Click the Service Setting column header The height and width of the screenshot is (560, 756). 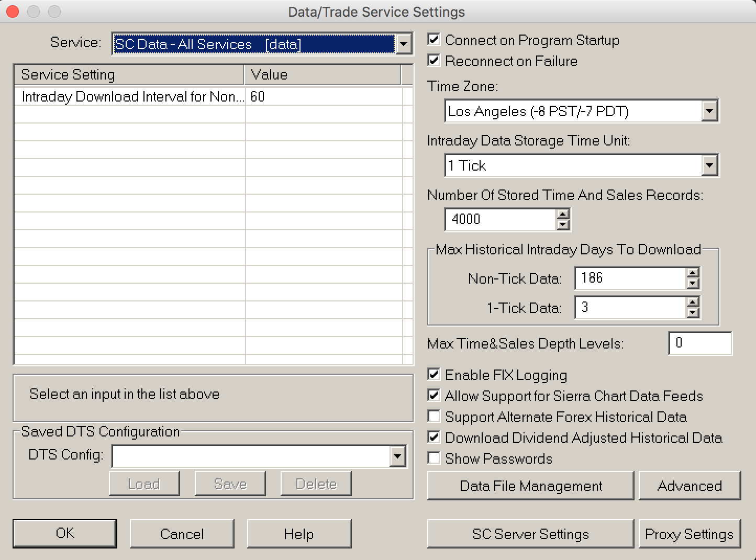(x=129, y=75)
